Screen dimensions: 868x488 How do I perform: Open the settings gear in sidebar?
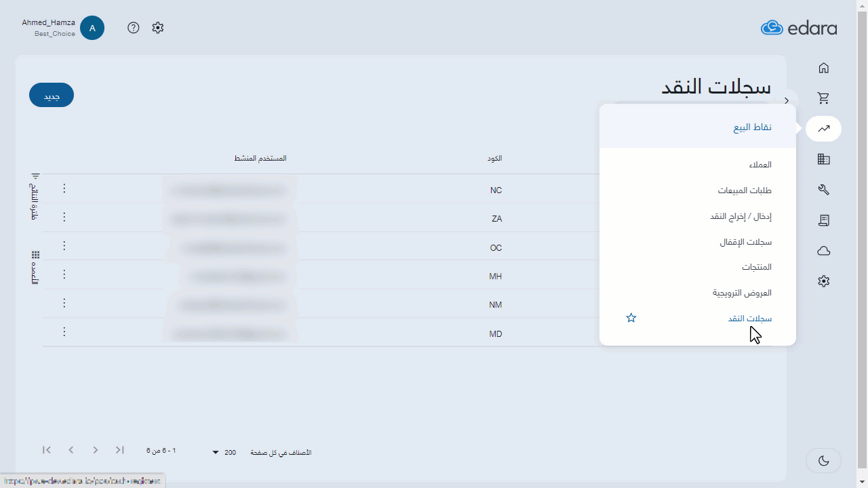(823, 281)
